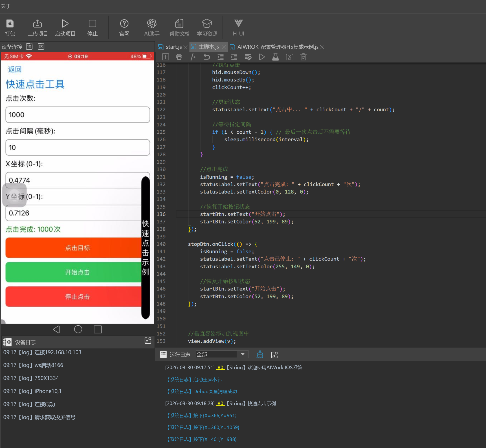Toggle the 2X device screen scale
Viewport: 486px width, 448px height.
pos(41,46)
